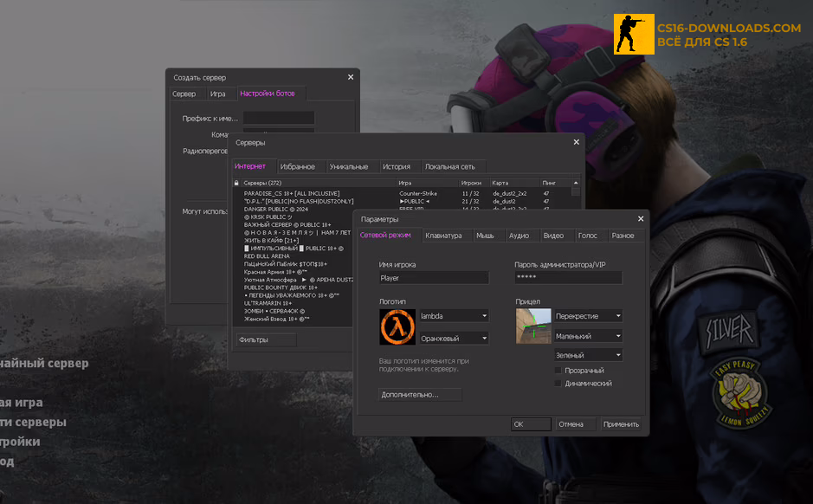Enable the Прозрачный crosshair checkbox
813x504 pixels.
558,371
